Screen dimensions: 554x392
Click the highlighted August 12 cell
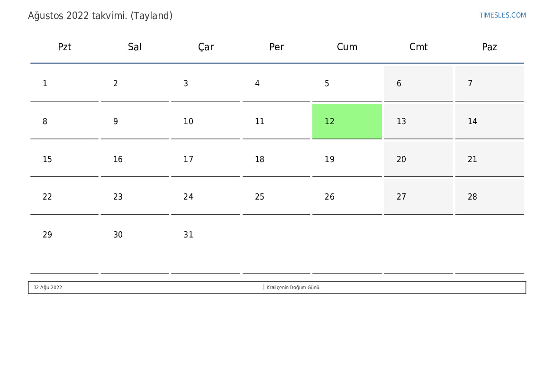point(347,121)
